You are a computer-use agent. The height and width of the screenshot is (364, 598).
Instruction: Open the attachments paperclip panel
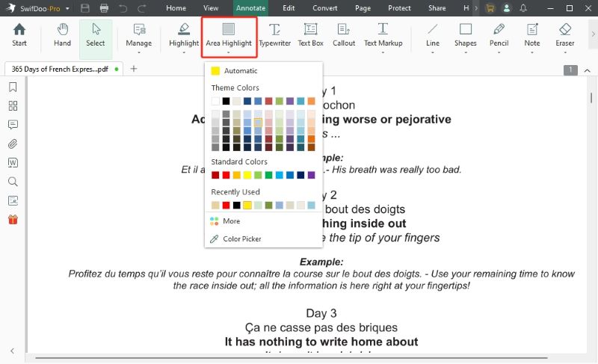13,144
